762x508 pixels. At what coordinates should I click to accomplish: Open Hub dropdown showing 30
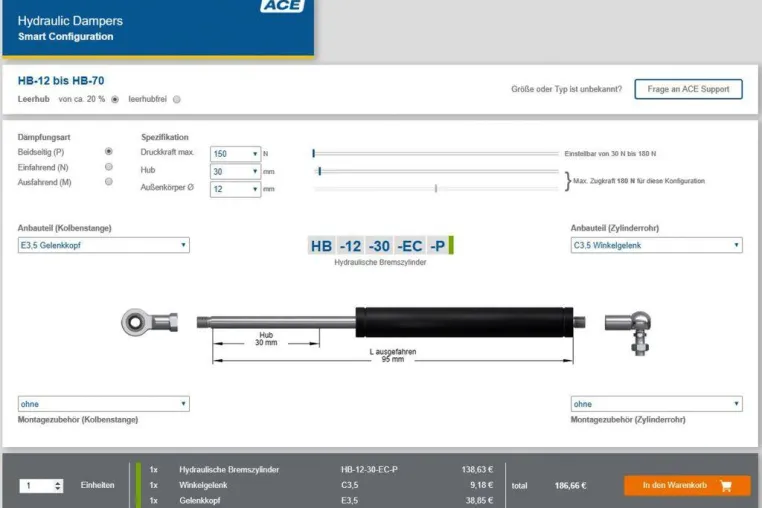[x=235, y=171]
